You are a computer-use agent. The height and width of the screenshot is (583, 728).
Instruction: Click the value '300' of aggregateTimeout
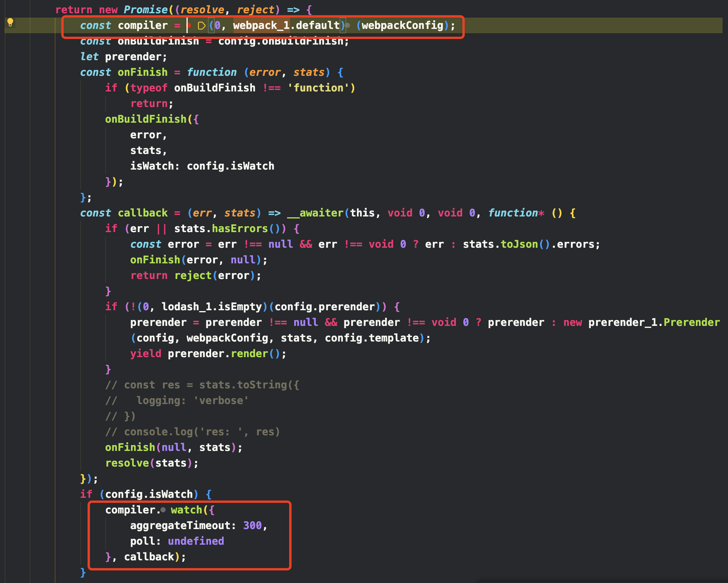pyautogui.click(x=253, y=526)
